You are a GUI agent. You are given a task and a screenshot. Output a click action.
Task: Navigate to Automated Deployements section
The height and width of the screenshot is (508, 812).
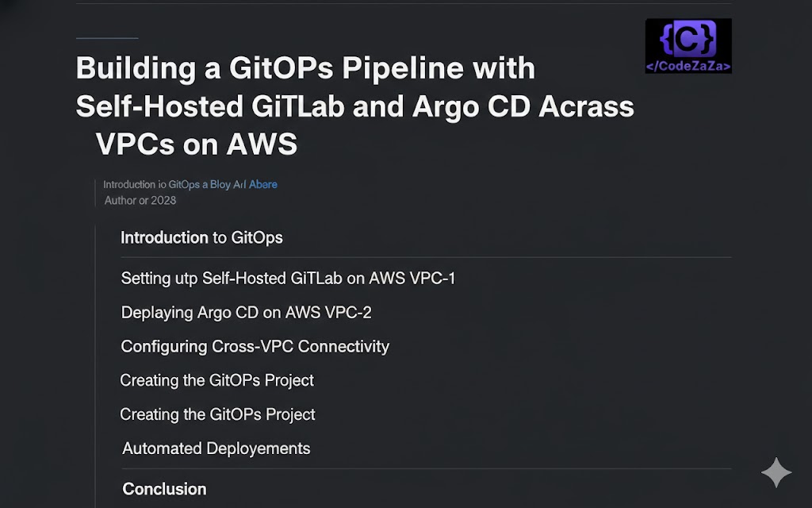point(216,448)
